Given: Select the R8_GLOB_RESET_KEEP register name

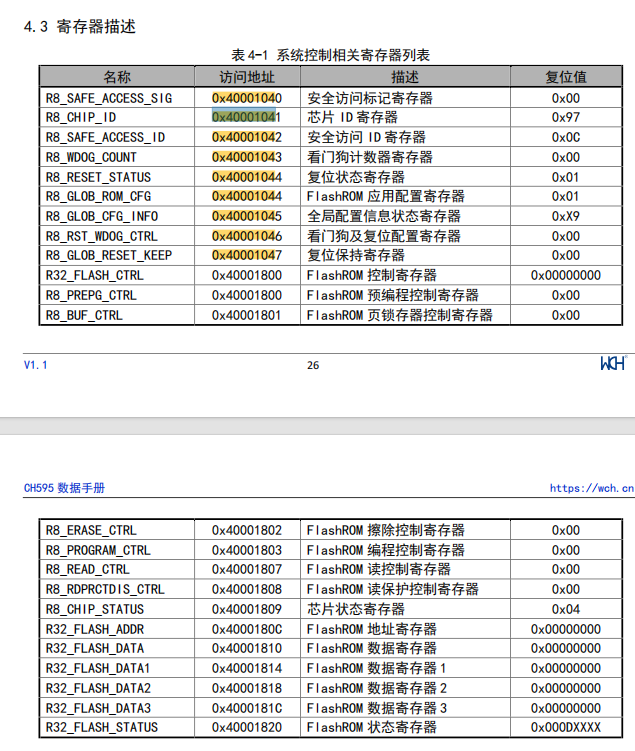Looking at the screenshot, I should [x=109, y=255].
